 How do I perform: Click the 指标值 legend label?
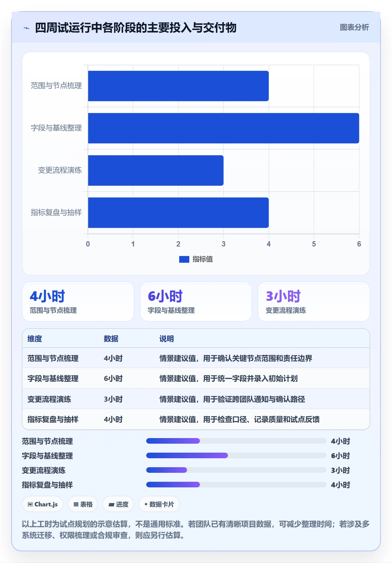(x=203, y=259)
